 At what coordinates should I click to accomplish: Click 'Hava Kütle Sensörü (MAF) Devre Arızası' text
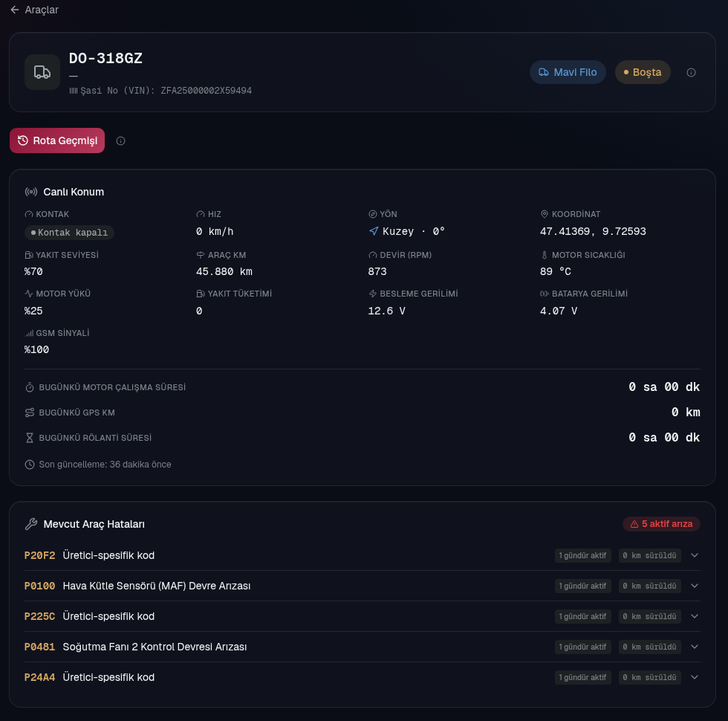click(157, 586)
